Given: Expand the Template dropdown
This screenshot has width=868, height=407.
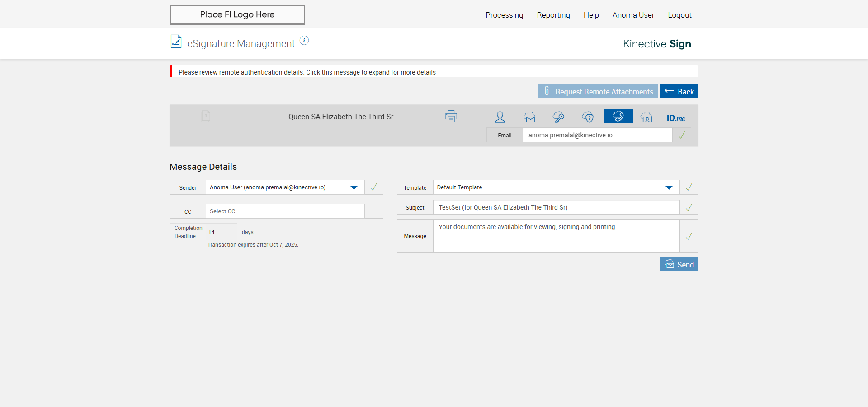Looking at the screenshot, I should click(x=669, y=187).
